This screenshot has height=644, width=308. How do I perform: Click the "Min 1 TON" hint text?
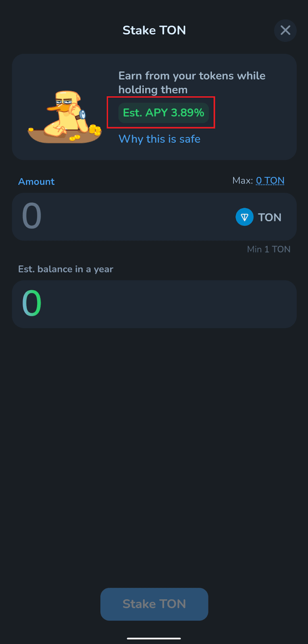coord(268,249)
